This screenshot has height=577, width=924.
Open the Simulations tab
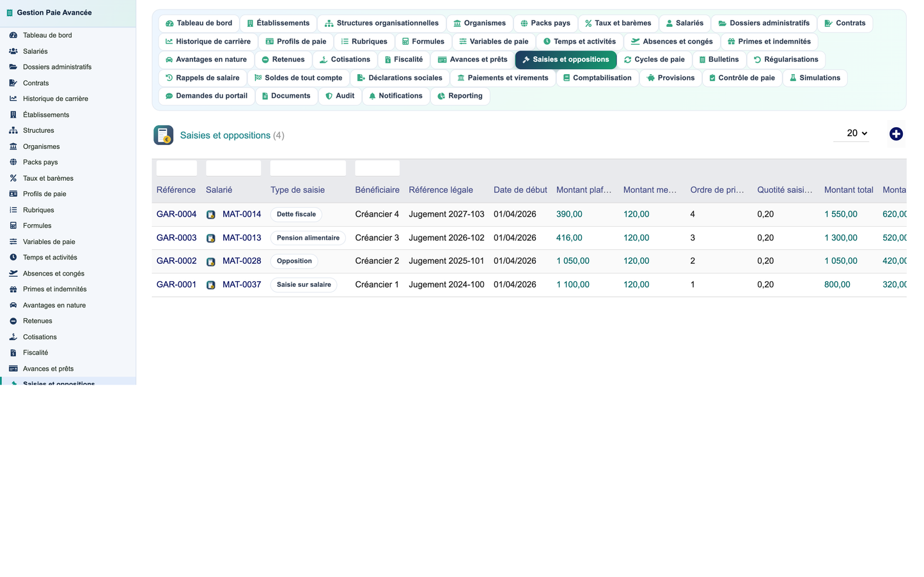815,78
